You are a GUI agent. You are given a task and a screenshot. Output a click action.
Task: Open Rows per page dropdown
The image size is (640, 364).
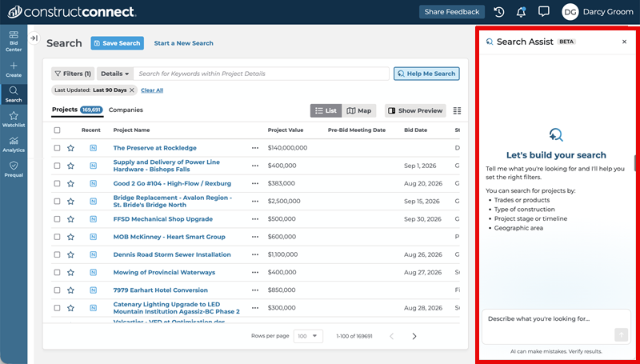pos(308,336)
